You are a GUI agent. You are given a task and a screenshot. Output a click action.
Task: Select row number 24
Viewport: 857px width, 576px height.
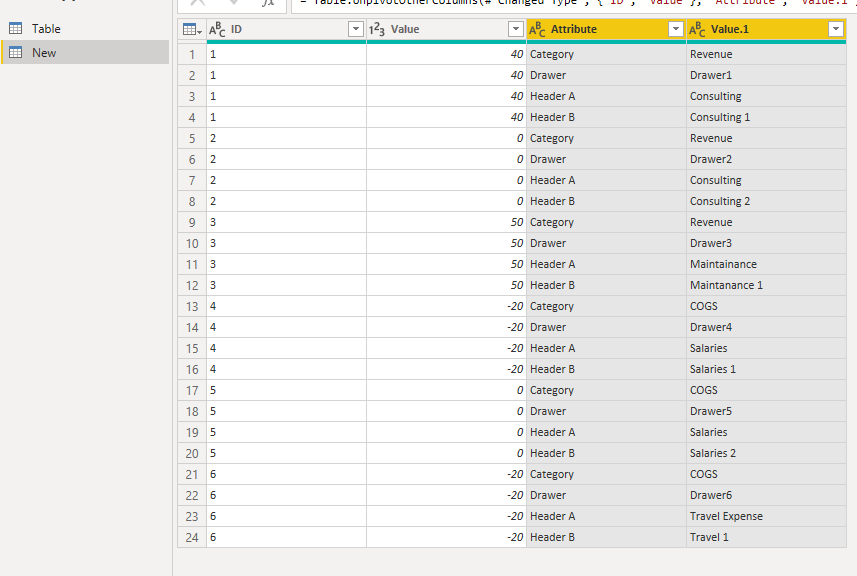coord(192,538)
